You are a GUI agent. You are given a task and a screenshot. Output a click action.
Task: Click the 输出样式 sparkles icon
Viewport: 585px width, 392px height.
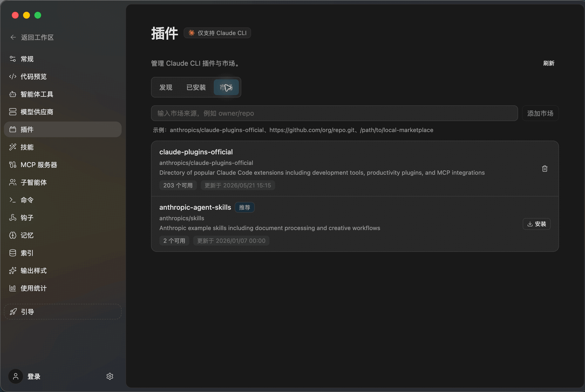[x=13, y=271]
